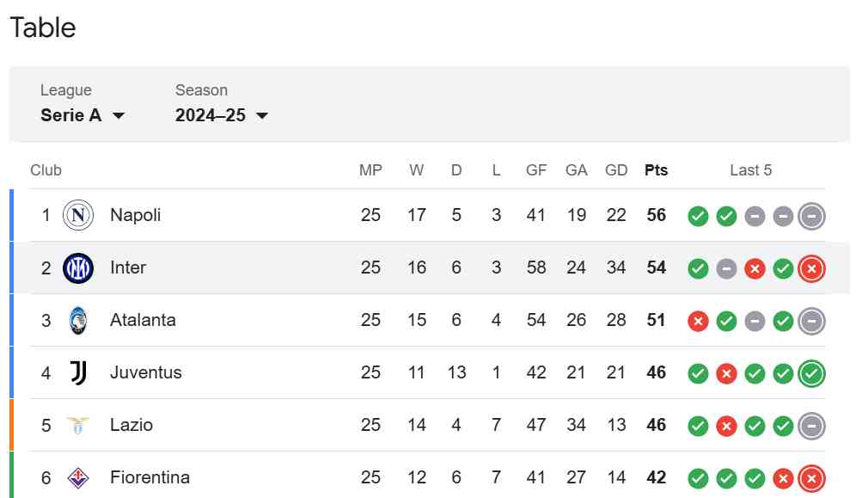Open Atalanta's first red loss icon

pyautogui.click(x=698, y=322)
